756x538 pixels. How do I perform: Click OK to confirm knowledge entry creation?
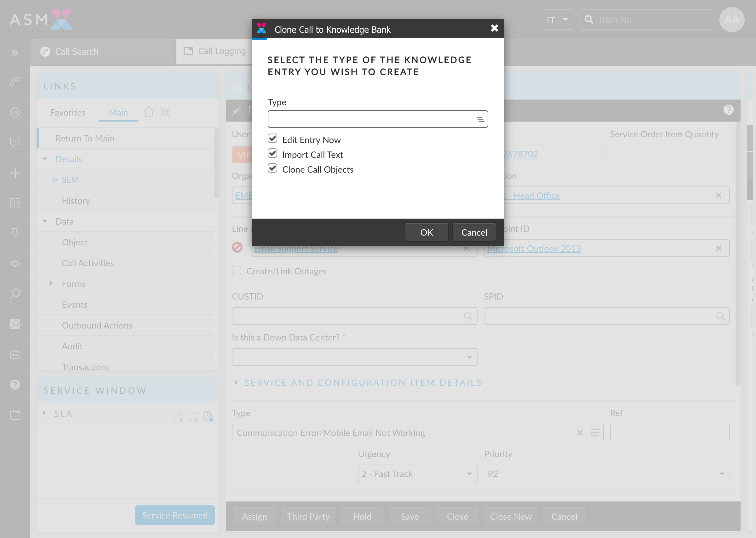click(427, 232)
